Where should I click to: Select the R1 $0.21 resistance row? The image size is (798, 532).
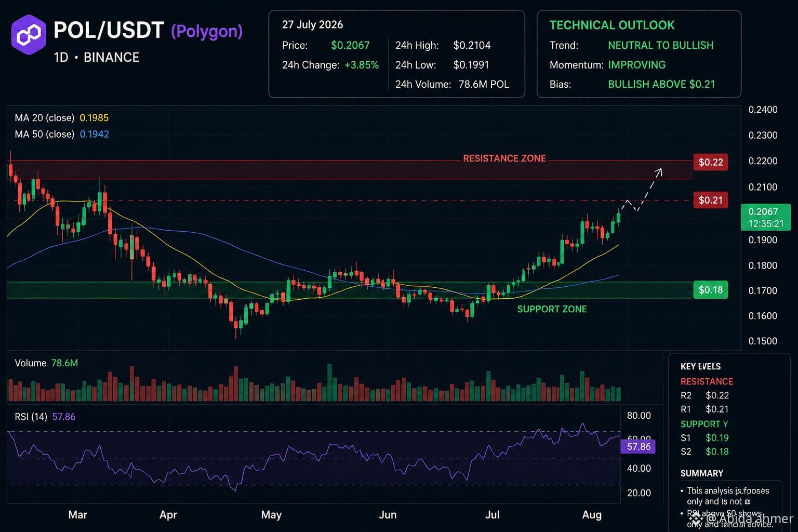(x=704, y=409)
